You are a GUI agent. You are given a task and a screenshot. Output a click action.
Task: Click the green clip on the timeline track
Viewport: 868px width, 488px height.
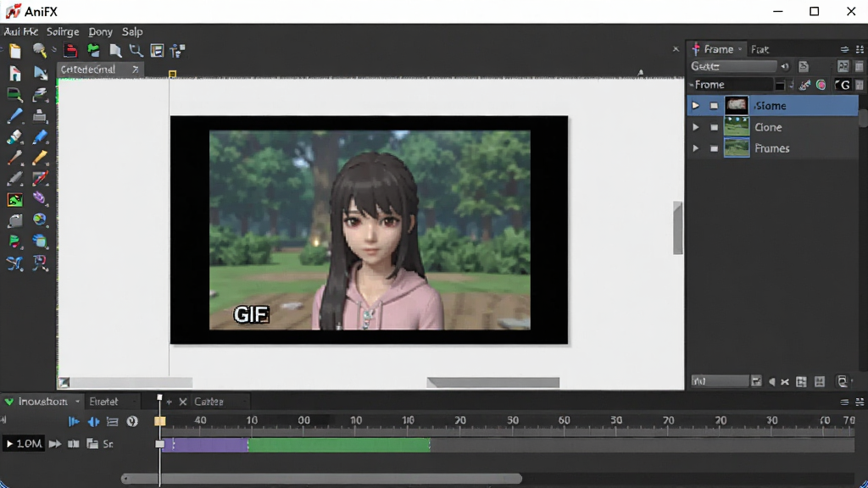click(339, 444)
